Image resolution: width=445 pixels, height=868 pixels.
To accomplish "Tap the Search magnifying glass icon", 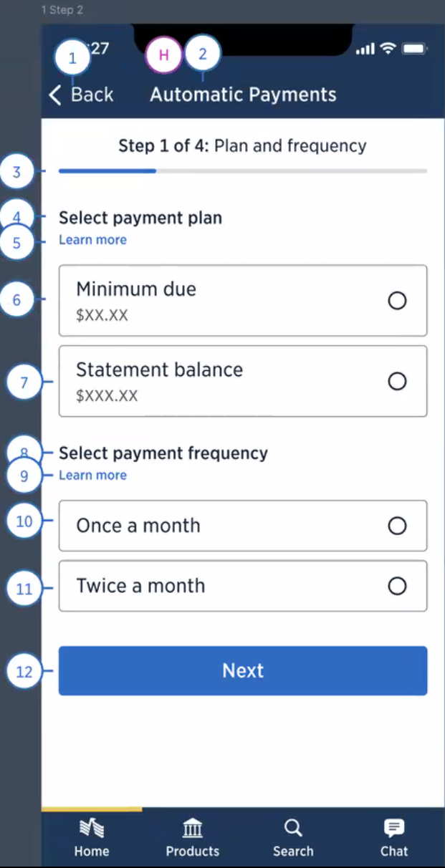I will pyautogui.click(x=292, y=829).
